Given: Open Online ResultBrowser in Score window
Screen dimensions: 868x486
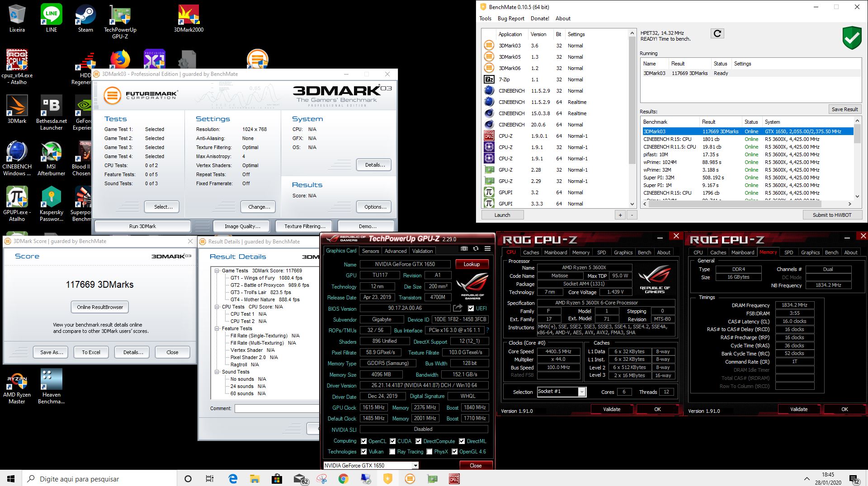Looking at the screenshot, I should coord(100,307).
